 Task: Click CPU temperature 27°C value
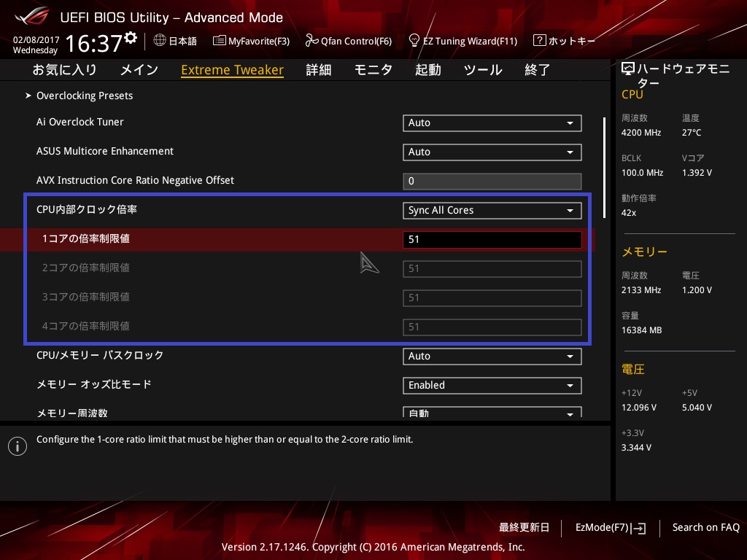point(692,133)
